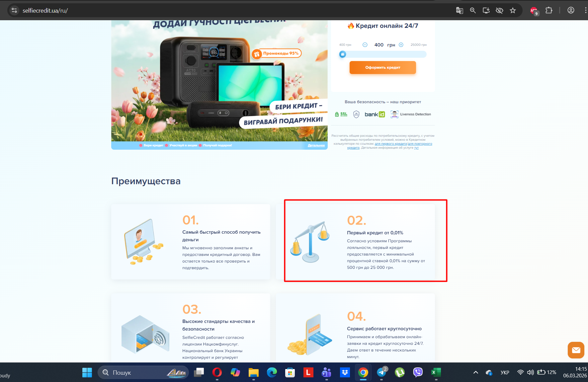Click the loan amount slider handle
This screenshot has height=382, width=588.
pos(343,54)
